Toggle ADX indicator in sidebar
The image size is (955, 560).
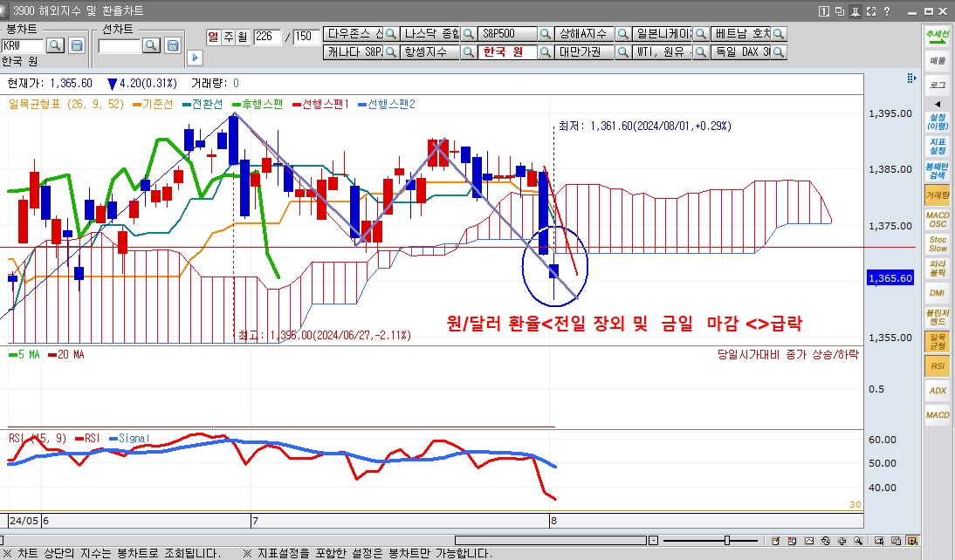pos(938,390)
